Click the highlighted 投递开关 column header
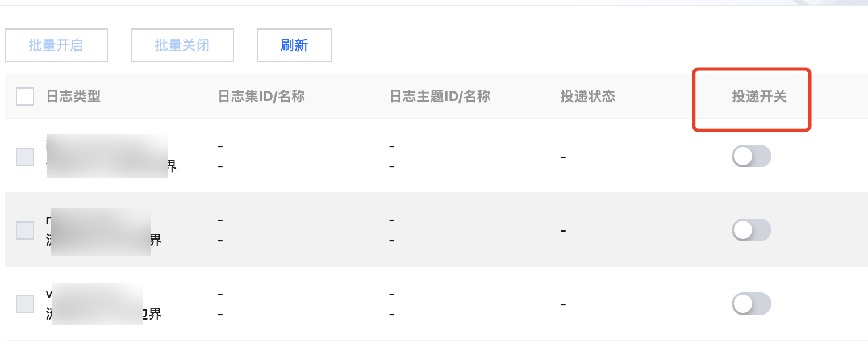 tap(759, 97)
